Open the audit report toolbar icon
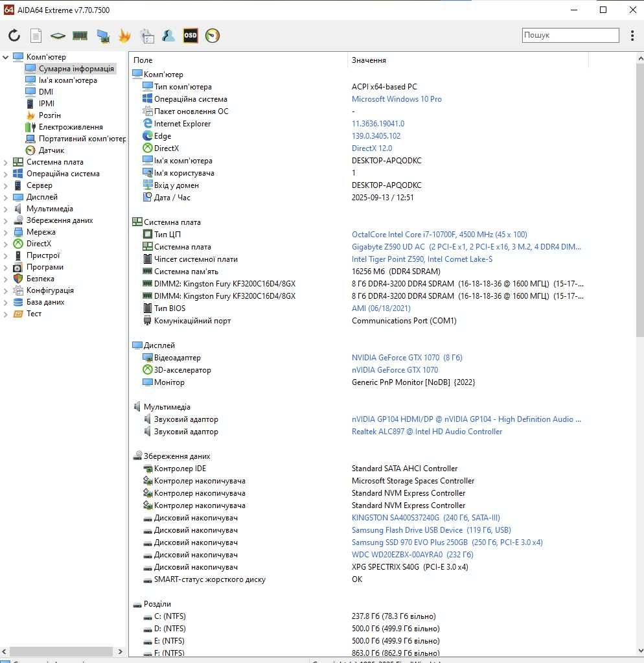644x663 pixels. coord(146,36)
